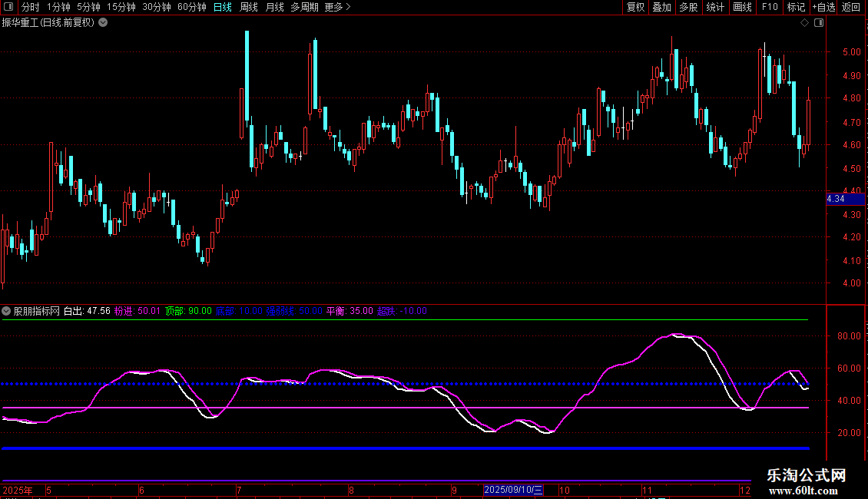
Task: Switch to 周线 weekly chart
Action: pyautogui.click(x=249, y=7)
